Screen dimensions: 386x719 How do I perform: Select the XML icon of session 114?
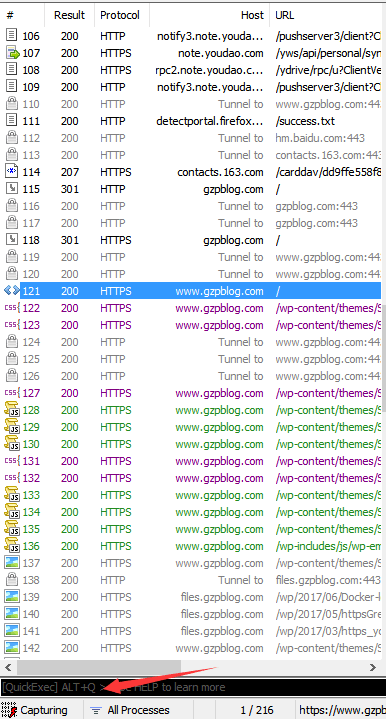click(11, 171)
